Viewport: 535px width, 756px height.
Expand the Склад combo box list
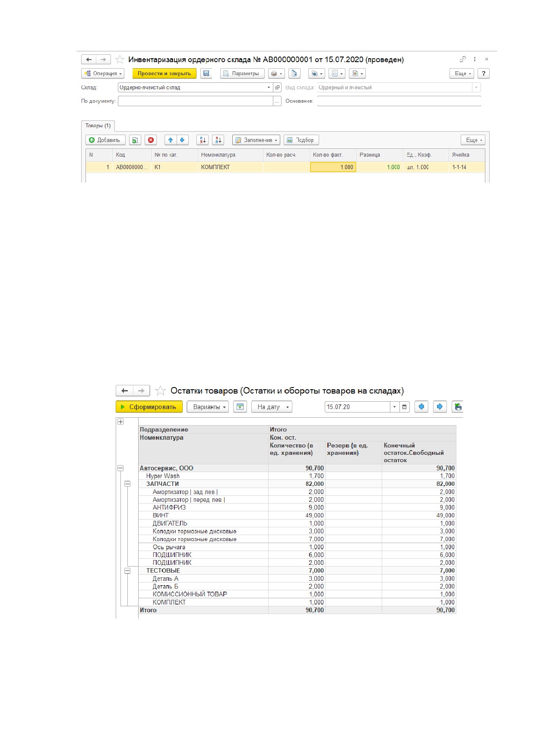269,87
